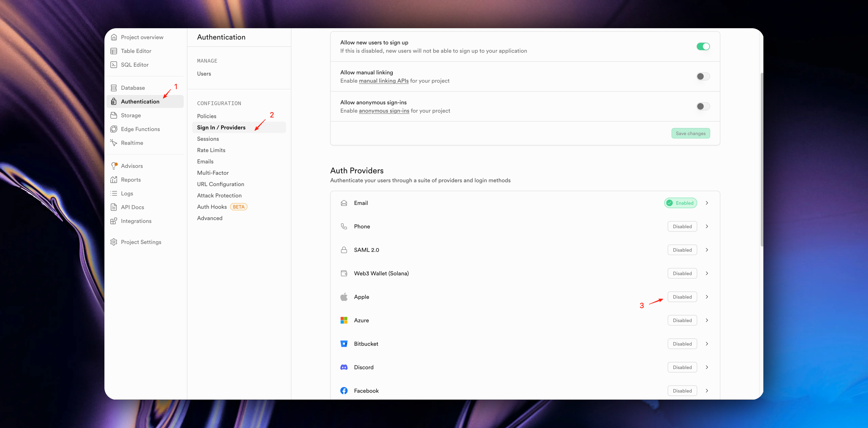Open the Storage section icon
Image resolution: width=868 pixels, height=428 pixels.
point(113,115)
